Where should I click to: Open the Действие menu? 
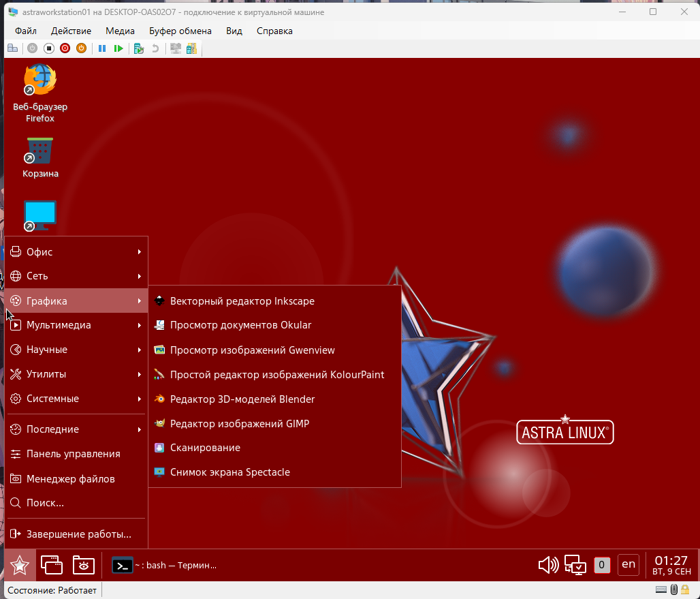pyautogui.click(x=71, y=31)
